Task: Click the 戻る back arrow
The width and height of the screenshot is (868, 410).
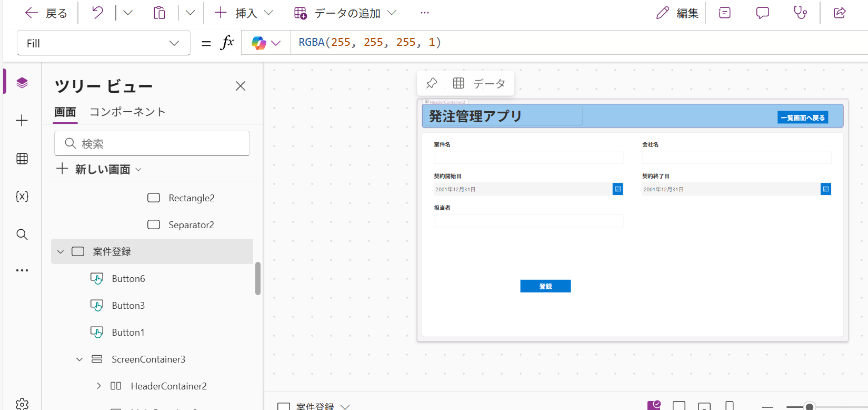Action: (32, 13)
